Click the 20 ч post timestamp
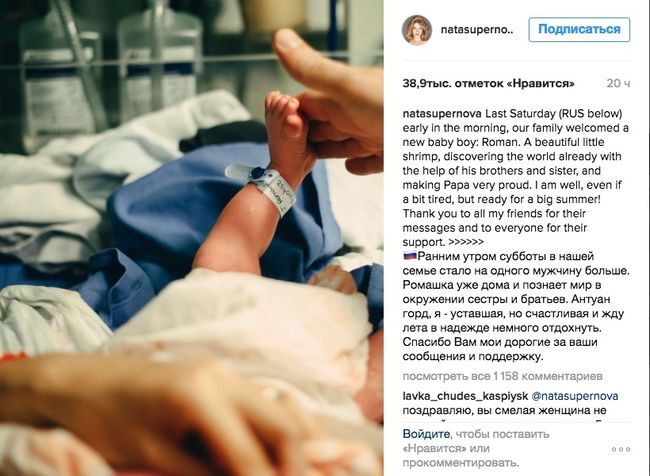This screenshot has height=476, width=650. (x=618, y=84)
